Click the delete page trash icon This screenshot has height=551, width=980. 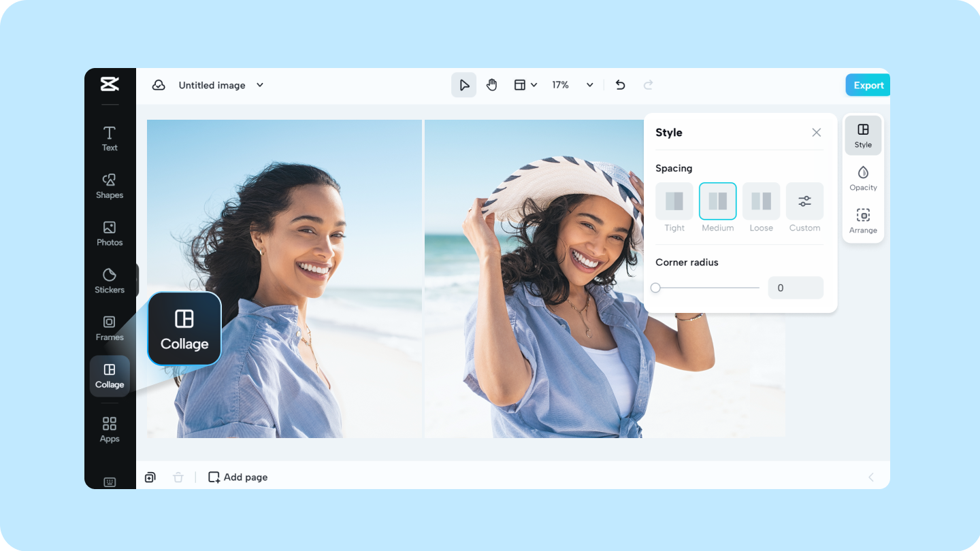pyautogui.click(x=178, y=478)
